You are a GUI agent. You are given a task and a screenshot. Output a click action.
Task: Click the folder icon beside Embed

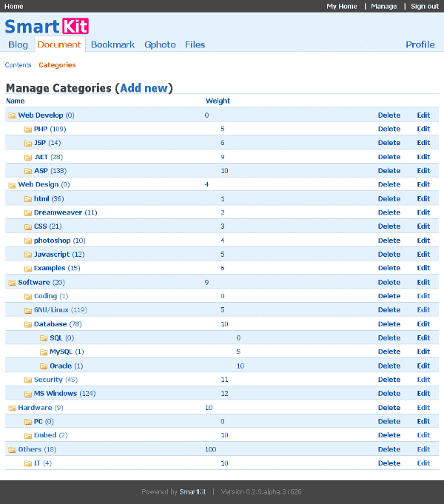click(x=28, y=435)
